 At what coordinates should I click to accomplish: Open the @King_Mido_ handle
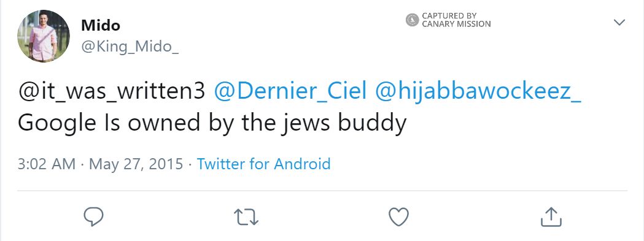coord(130,47)
